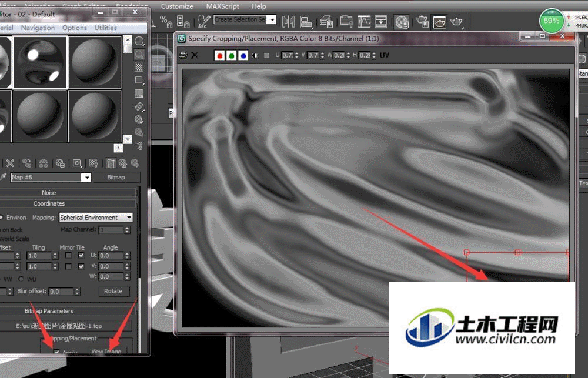This screenshot has width=588, height=378.
Task: Click the Spinner Snap Toggle icon
Action: 183,21
